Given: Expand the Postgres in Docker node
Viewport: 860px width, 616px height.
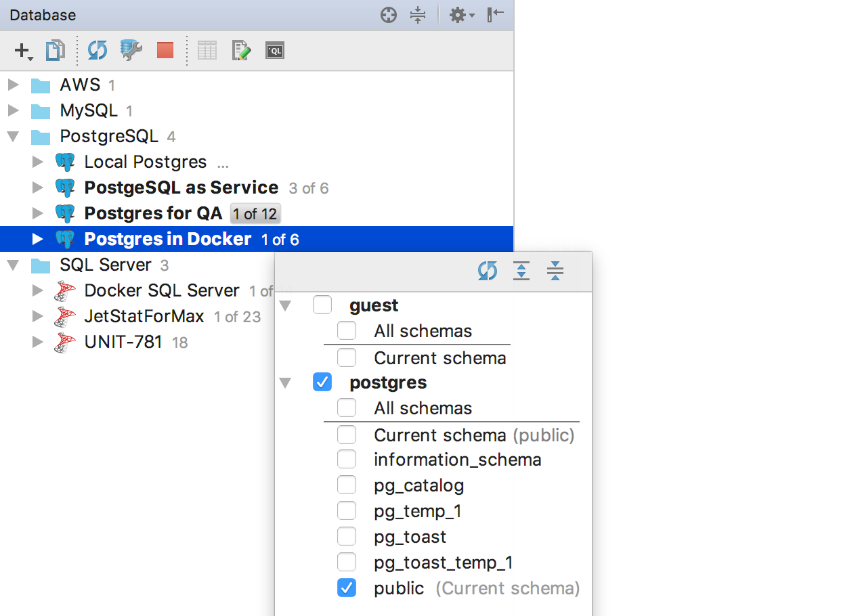Looking at the screenshot, I should [38, 239].
